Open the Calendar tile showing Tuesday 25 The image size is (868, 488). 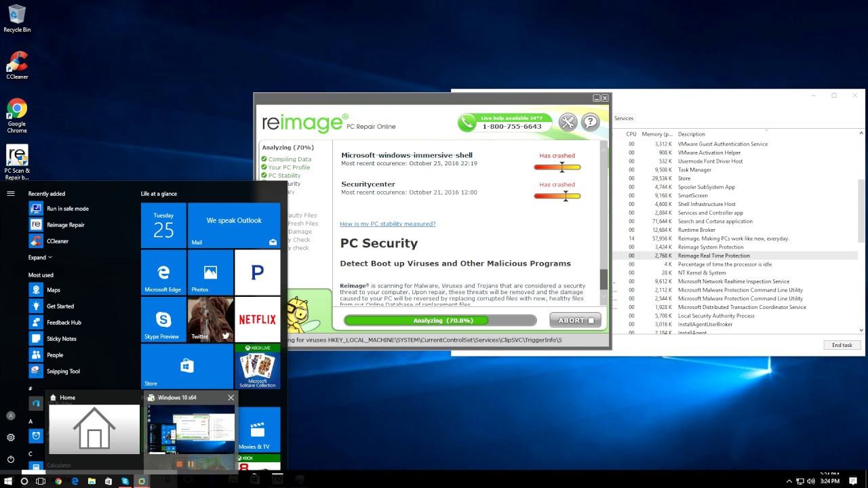pos(163,225)
